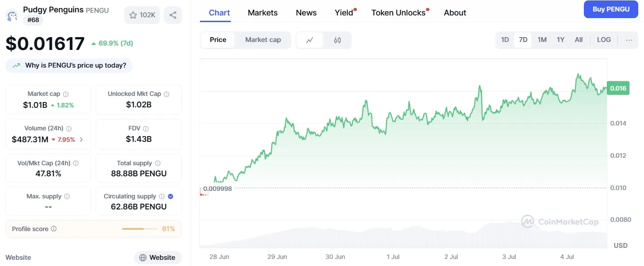Click the 61% profile score value
The image size is (644, 266).
click(169, 229)
